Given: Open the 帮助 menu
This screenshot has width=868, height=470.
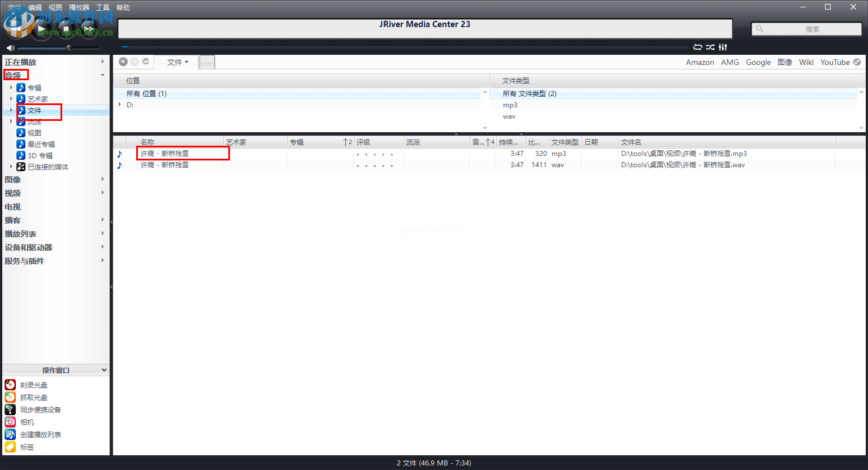Looking at the screenshot, I should click(123, 7).
